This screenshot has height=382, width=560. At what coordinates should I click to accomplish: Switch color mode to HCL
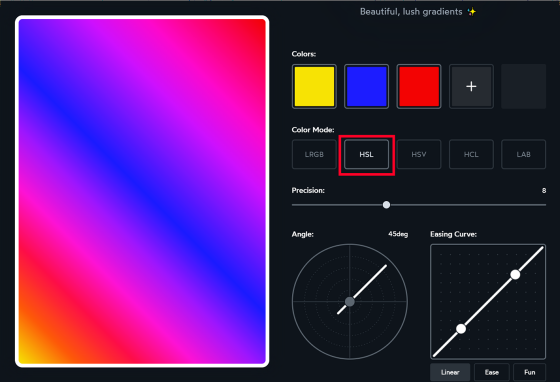(x=471, y=154)
